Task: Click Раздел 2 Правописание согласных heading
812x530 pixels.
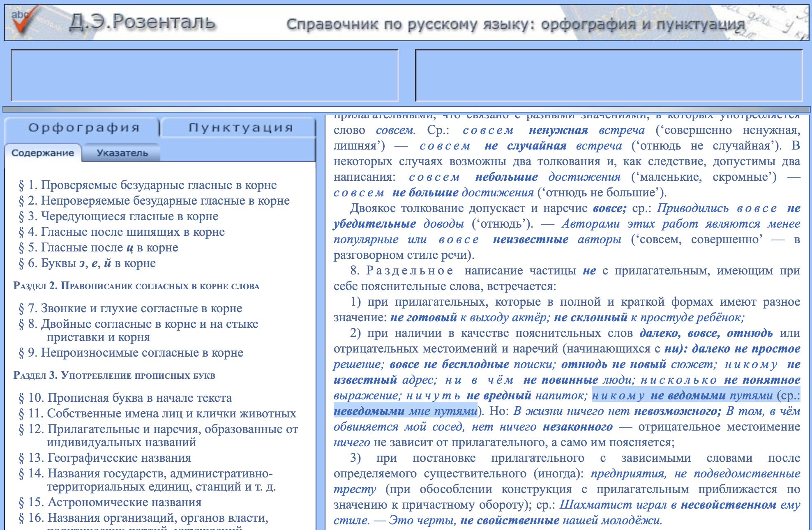Action: tap(136, 286)
